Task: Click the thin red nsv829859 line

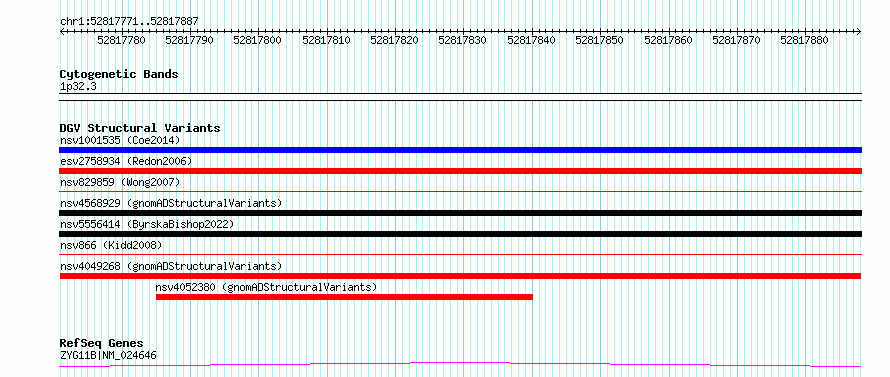Action: (x=460, y=192)
